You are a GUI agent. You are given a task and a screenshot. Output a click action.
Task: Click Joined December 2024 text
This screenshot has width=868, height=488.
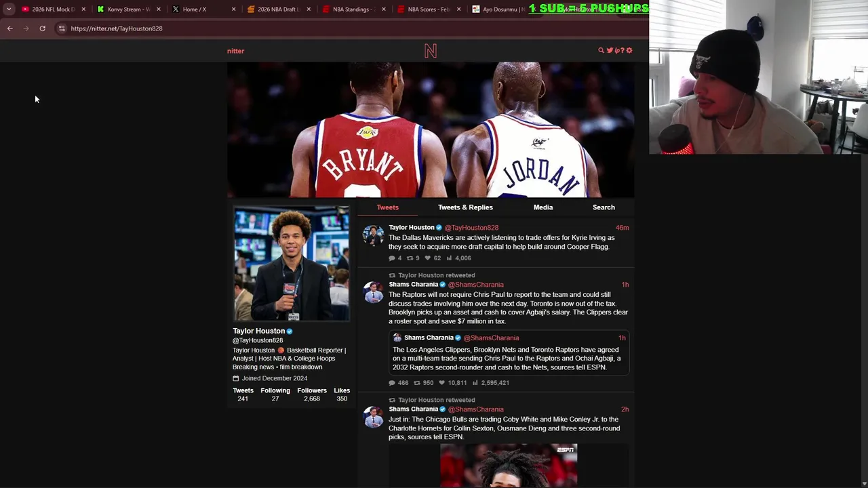275,378
